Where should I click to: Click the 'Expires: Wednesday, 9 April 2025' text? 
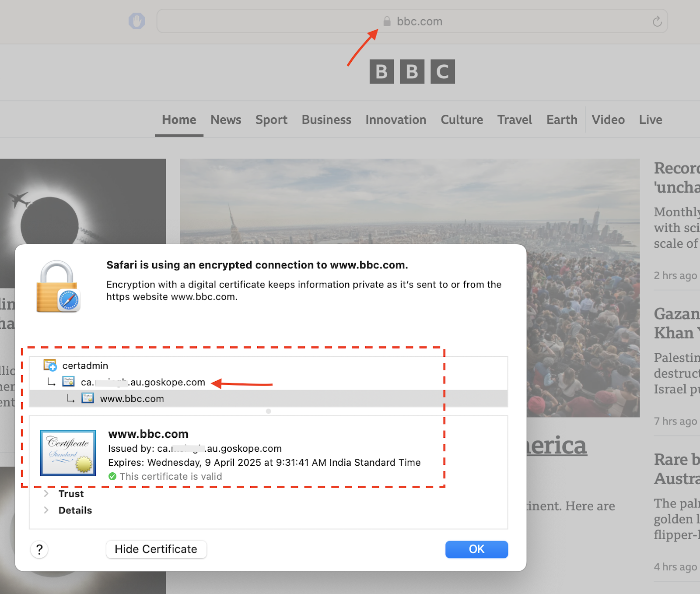pyautogui.click(x=264, y=463)
